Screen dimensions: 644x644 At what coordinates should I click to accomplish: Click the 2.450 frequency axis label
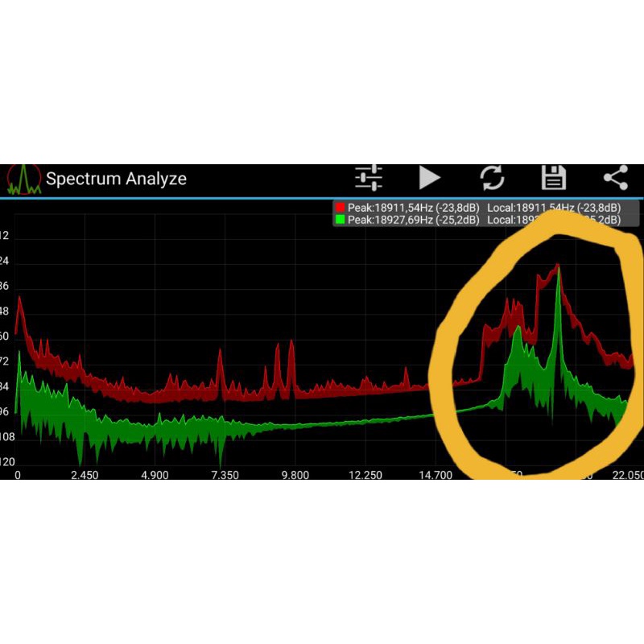point(85,475)
